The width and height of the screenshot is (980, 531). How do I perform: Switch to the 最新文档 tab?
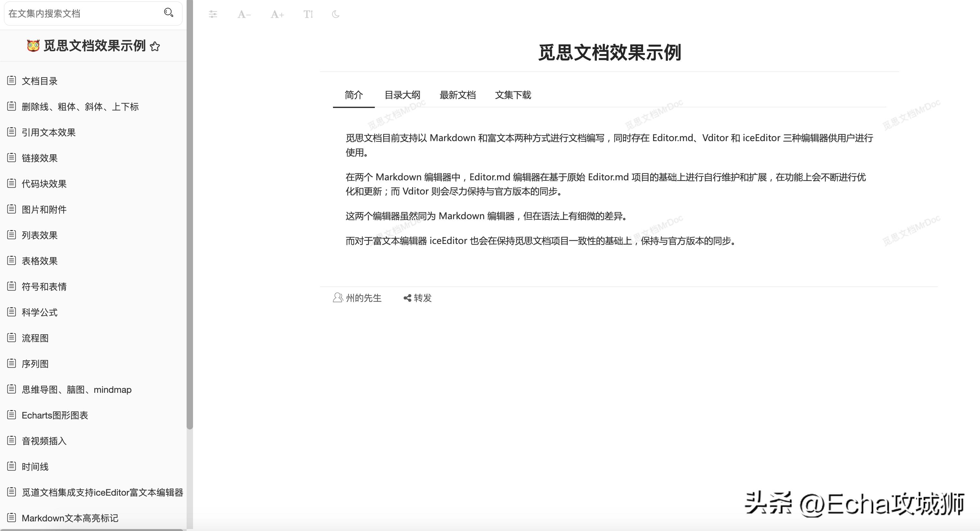(x=458, y=95)
